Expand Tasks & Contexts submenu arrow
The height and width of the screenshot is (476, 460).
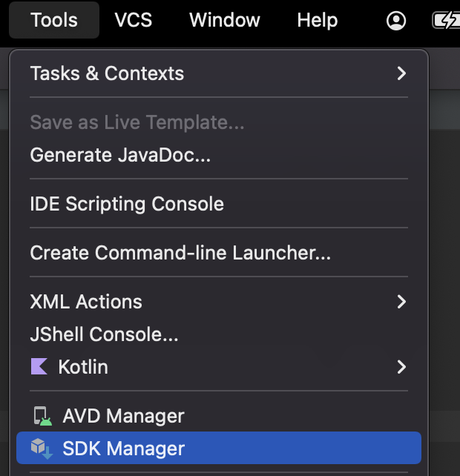click(401, 73)
